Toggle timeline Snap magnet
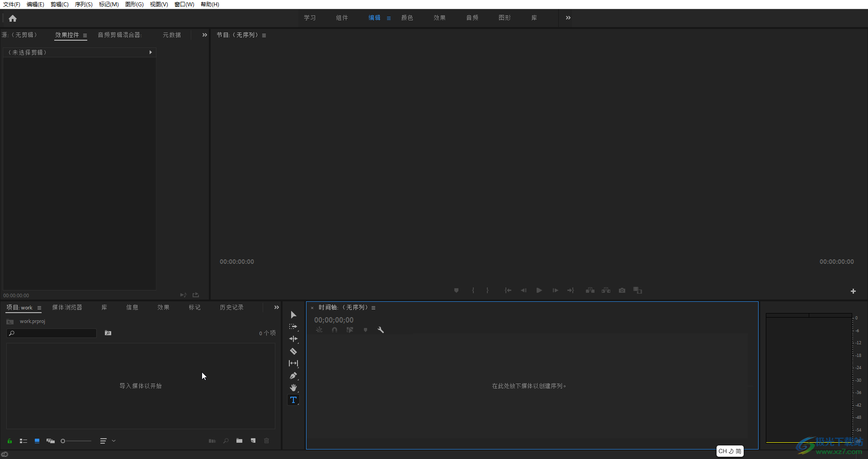Viewport: 868px width, 459px height. click(335, 330)
